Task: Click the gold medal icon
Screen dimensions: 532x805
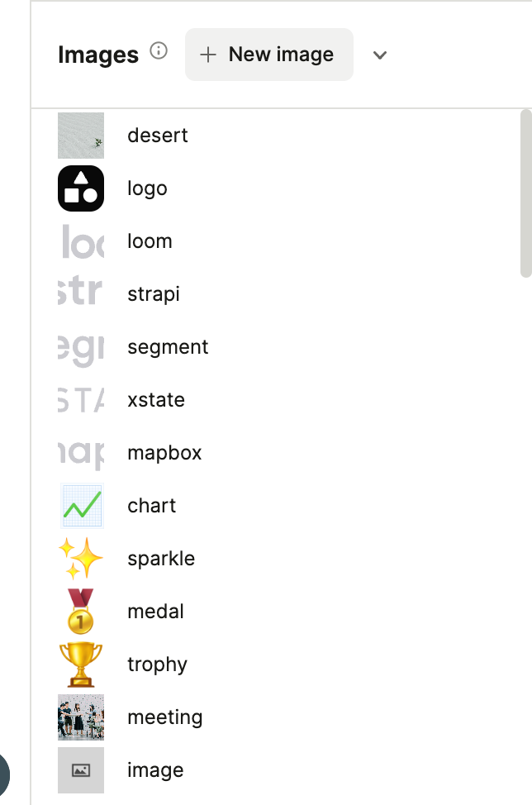Action: [x=81, y=612]
